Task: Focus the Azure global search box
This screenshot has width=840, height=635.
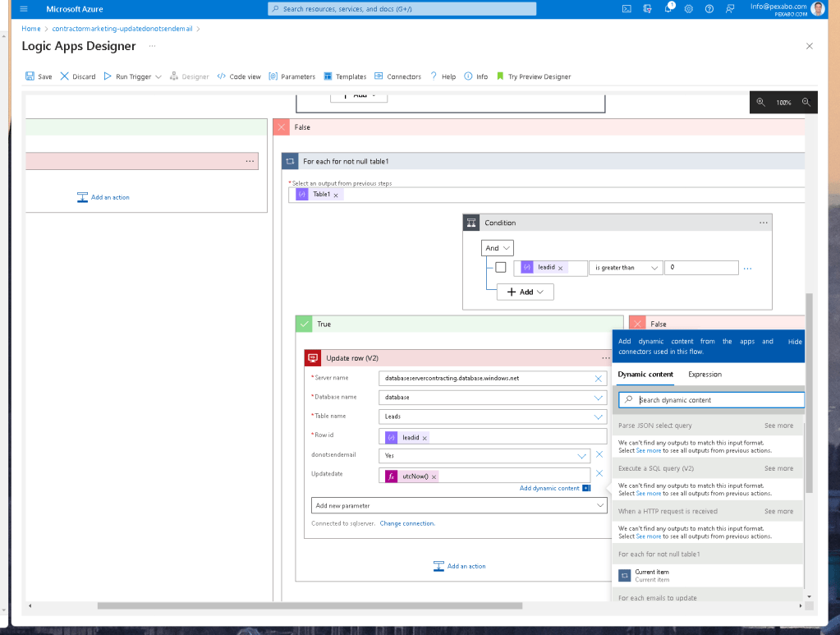Action: point(402,9)
